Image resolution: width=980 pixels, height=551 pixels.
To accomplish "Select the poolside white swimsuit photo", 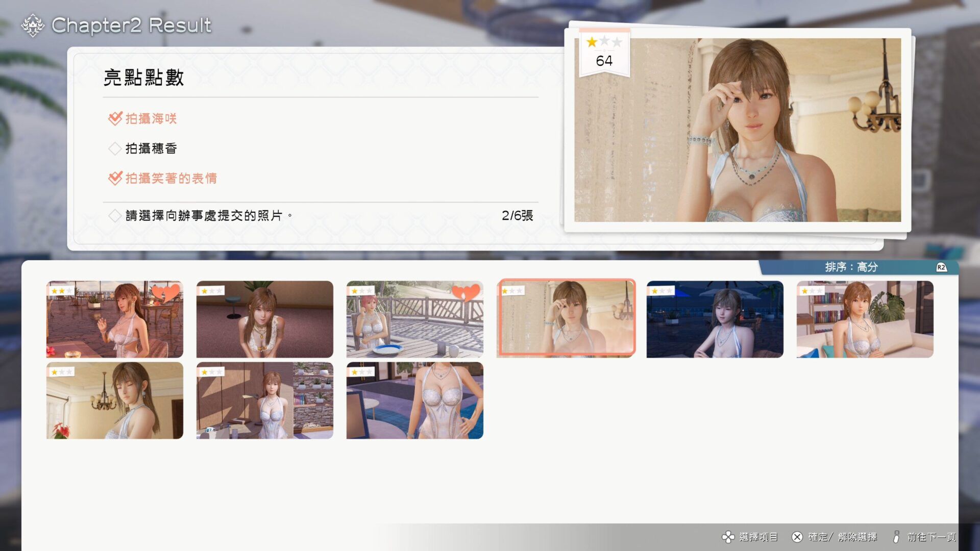I will (x=415, y=400).
